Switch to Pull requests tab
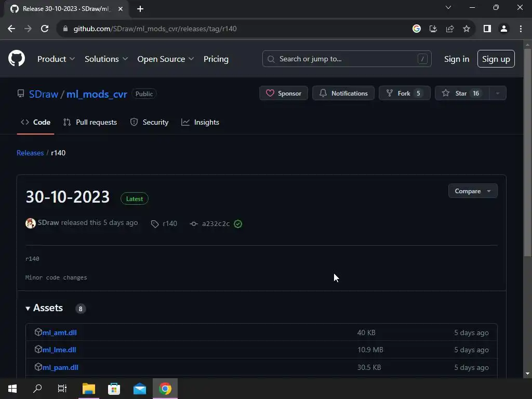The image size is (532, 399). [90, 122]
